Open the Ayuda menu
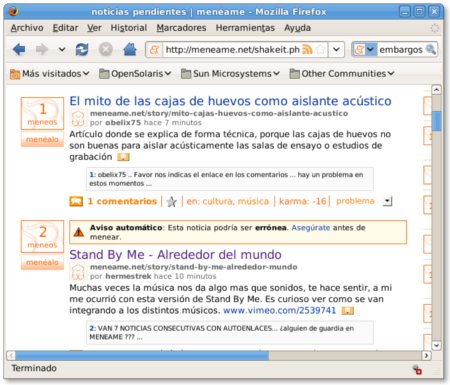 click(x=297, y=28)
